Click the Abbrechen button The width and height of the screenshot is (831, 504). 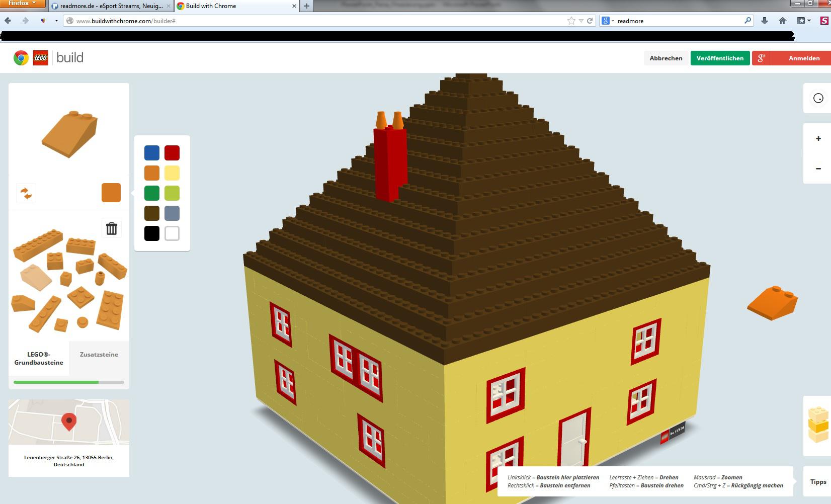pos(666,58)
